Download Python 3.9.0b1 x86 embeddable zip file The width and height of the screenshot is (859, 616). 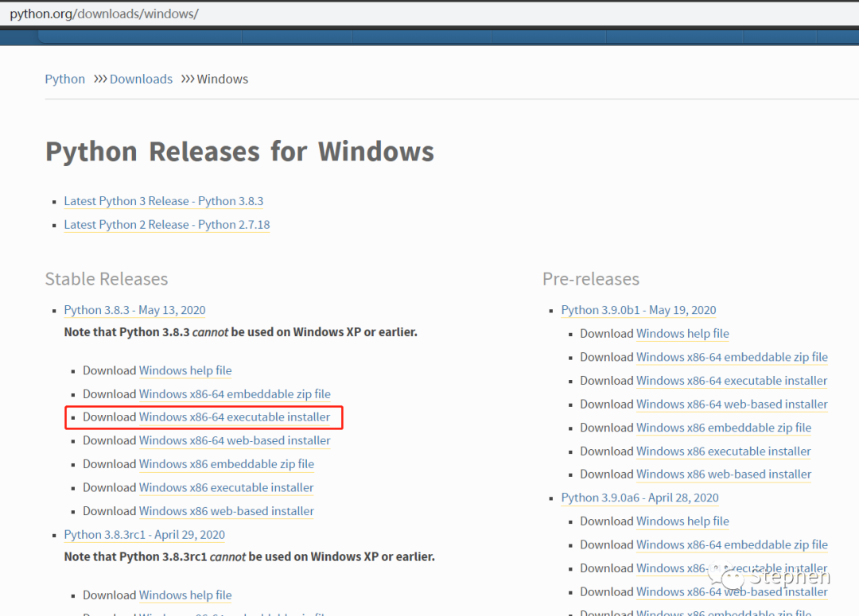click(724, 428)
